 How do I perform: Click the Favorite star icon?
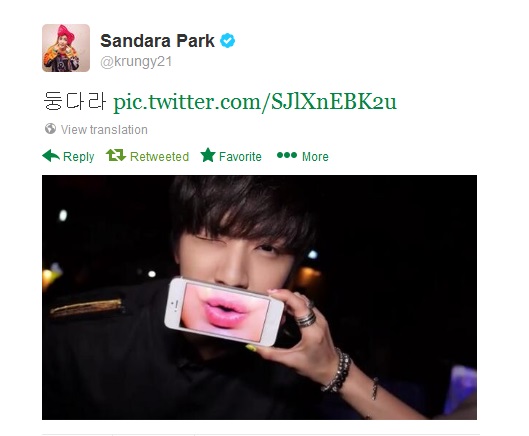(x=208, y=155)
